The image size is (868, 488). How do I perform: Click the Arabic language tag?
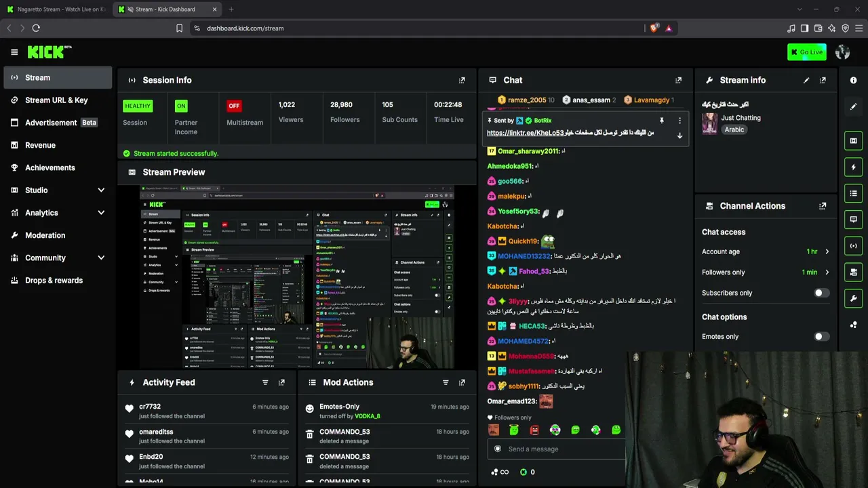734,129
